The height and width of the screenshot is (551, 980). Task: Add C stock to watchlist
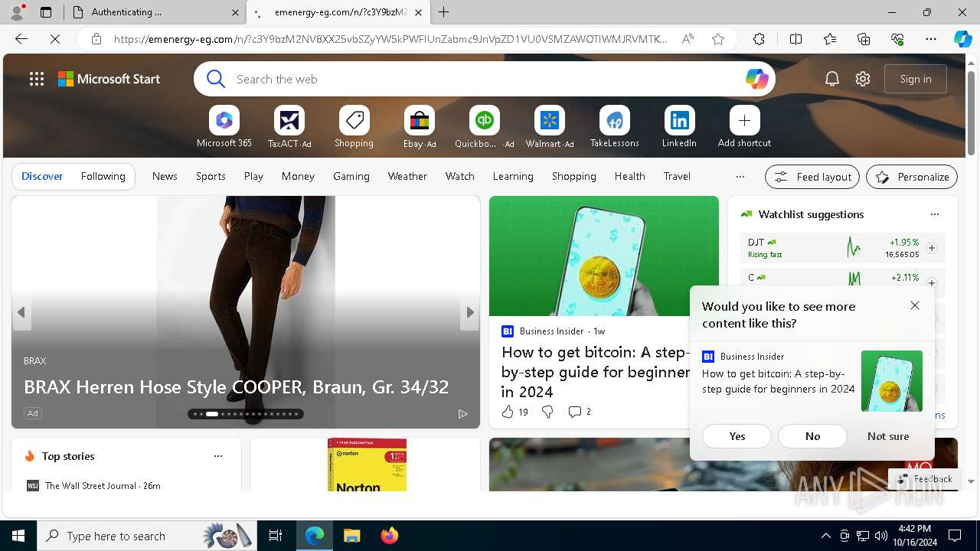[x=932, y=283]
